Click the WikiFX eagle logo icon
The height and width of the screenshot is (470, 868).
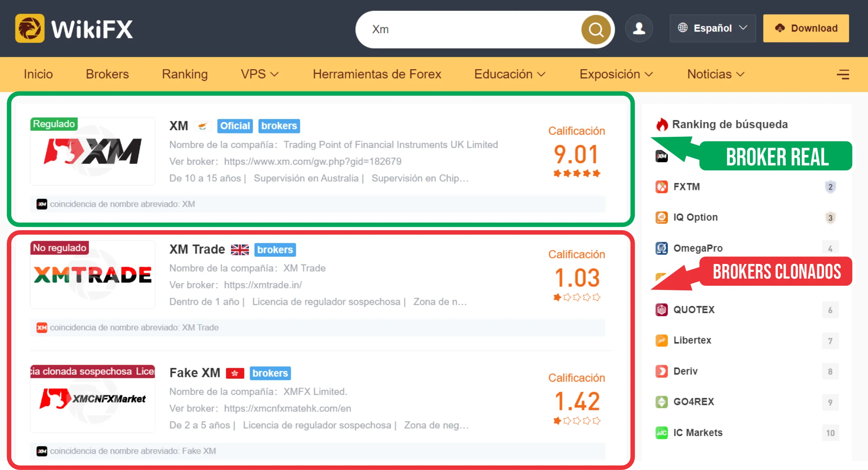coord(30,29)
